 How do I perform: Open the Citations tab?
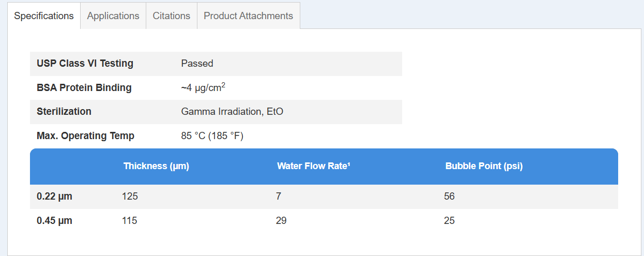172,16
